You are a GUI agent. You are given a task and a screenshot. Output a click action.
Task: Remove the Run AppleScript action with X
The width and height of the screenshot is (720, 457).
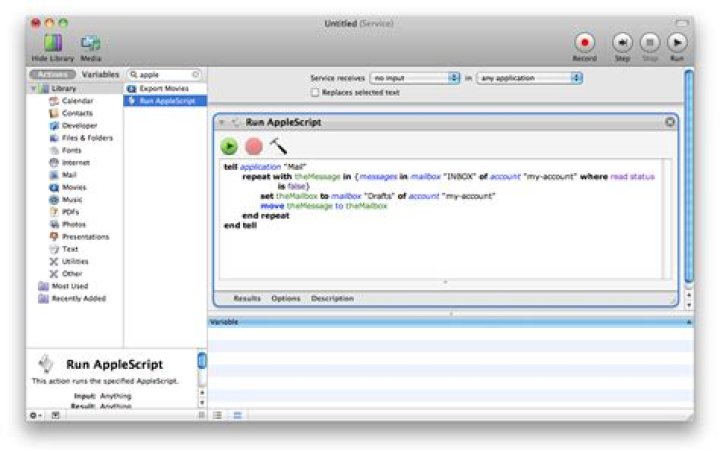(670, 122)
